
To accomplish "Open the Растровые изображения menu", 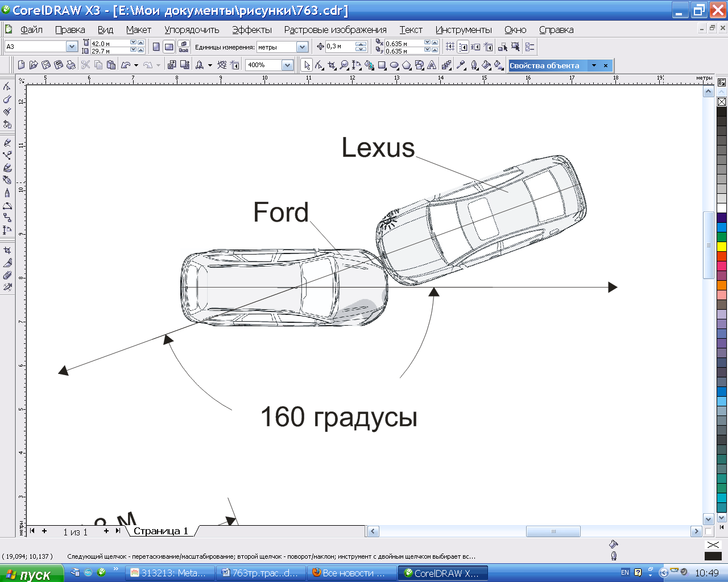I will click(x=336, y=30).
